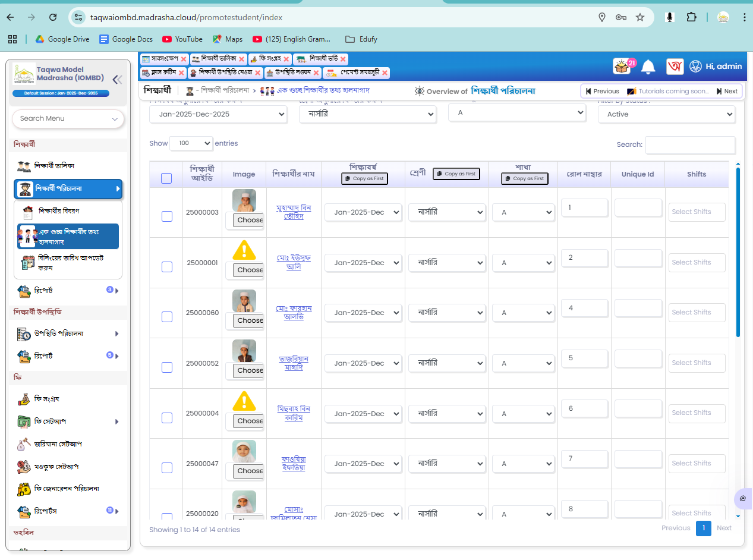Check the box for student 25000060

[x=167, y=317]
